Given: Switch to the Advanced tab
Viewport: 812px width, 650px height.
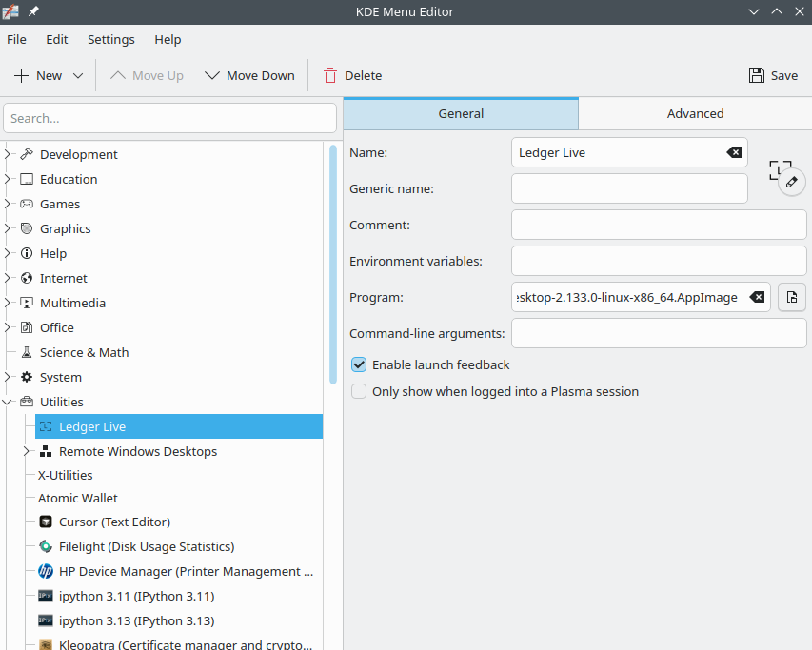Looking at the screenshot, I should point(695,112).
